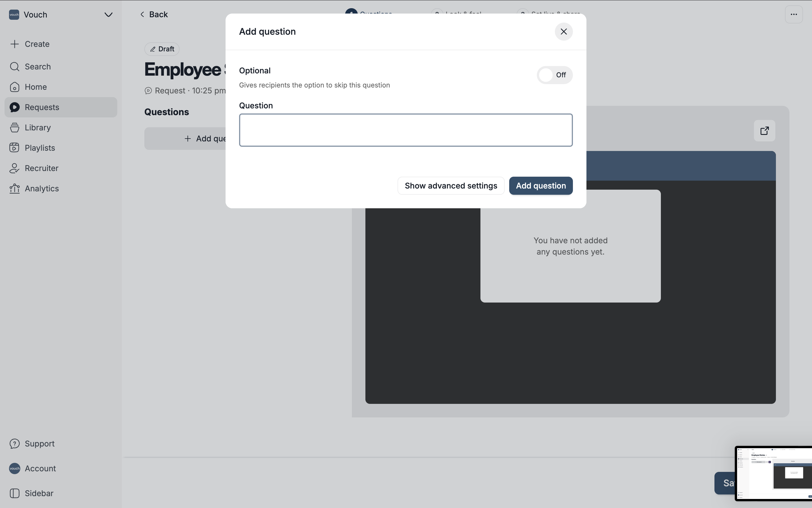This screenshot has width=812, height=508.
Task: Click the Vouch logo icon
Action: [x=14, y=15]
